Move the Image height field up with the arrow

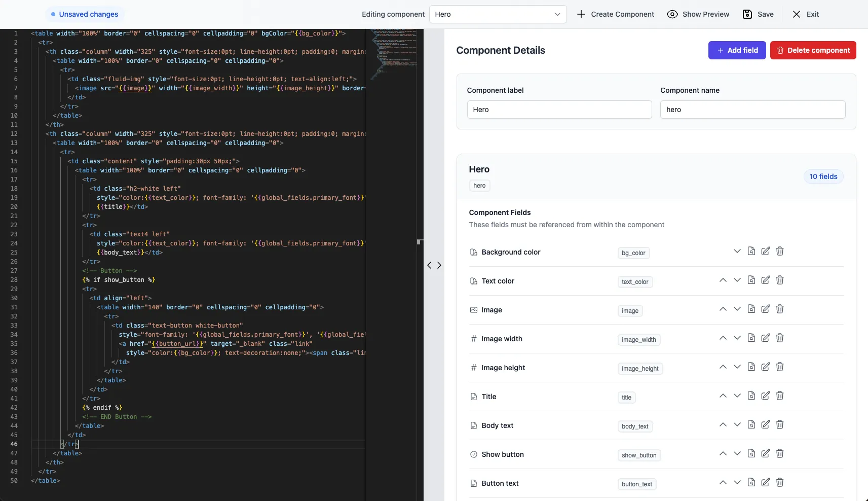(722, 367)
